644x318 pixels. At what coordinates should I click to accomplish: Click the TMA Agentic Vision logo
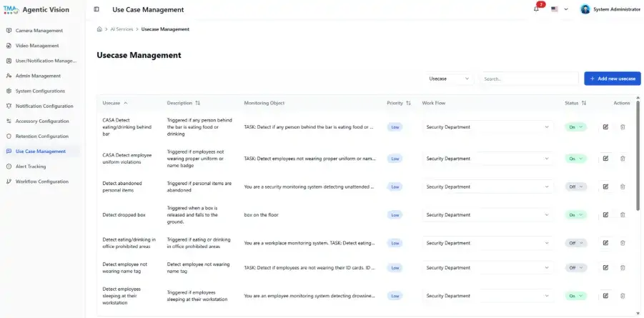pos(36,9)
